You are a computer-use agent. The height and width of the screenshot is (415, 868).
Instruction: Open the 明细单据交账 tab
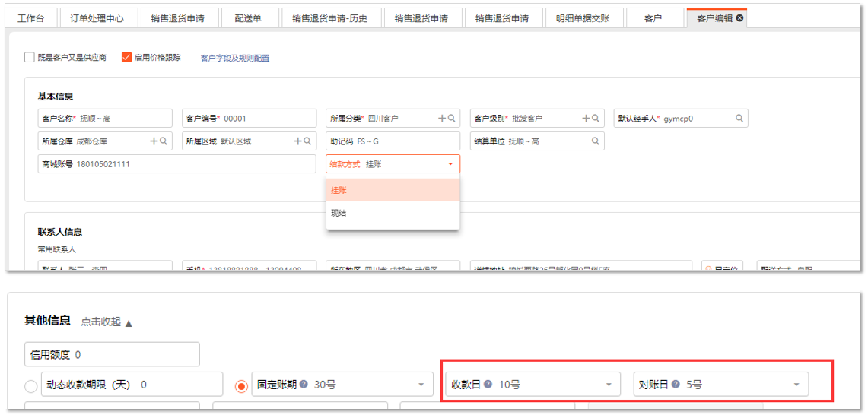point(583,18)
